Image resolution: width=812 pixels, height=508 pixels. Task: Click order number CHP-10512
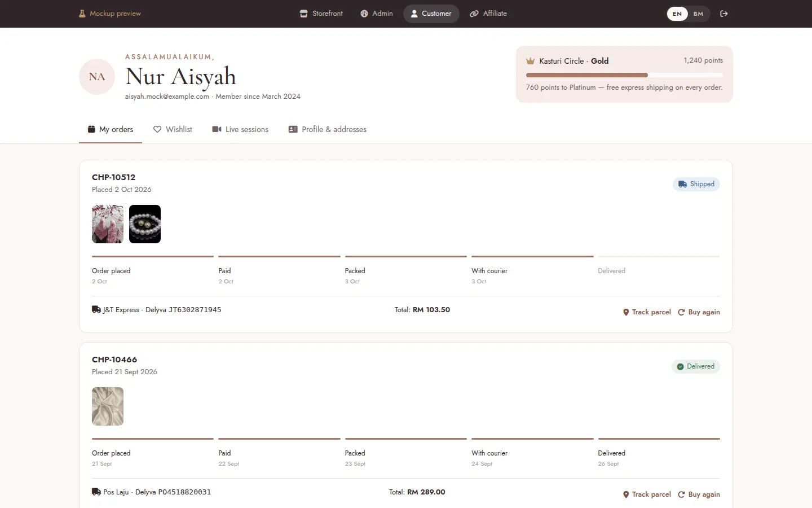click(114, 177)
